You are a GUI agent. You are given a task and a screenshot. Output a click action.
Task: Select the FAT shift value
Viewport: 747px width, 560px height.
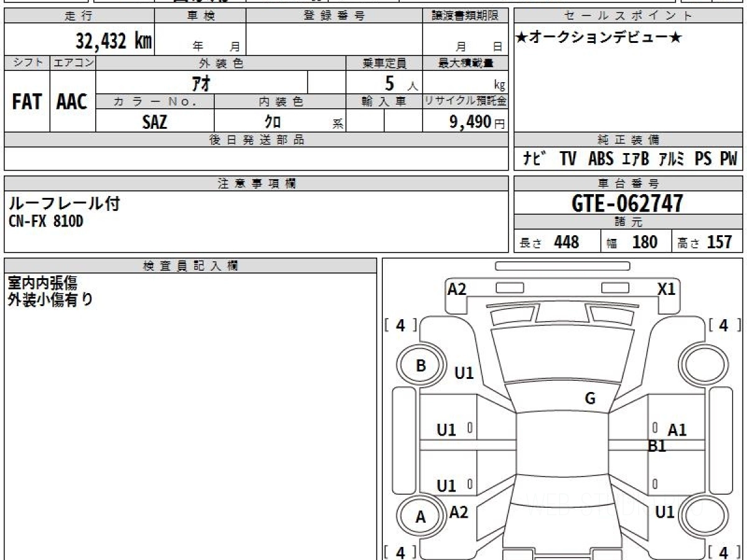pyautogui.click(x=27, y=102)
